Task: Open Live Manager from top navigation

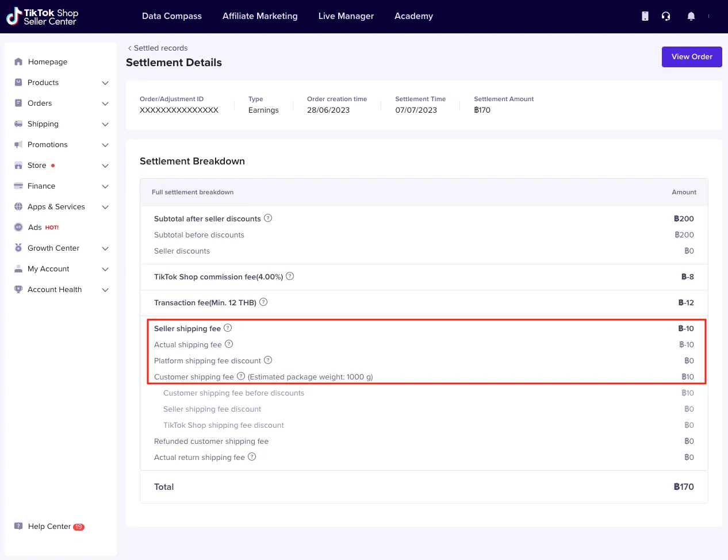Action: click(346, 16)
